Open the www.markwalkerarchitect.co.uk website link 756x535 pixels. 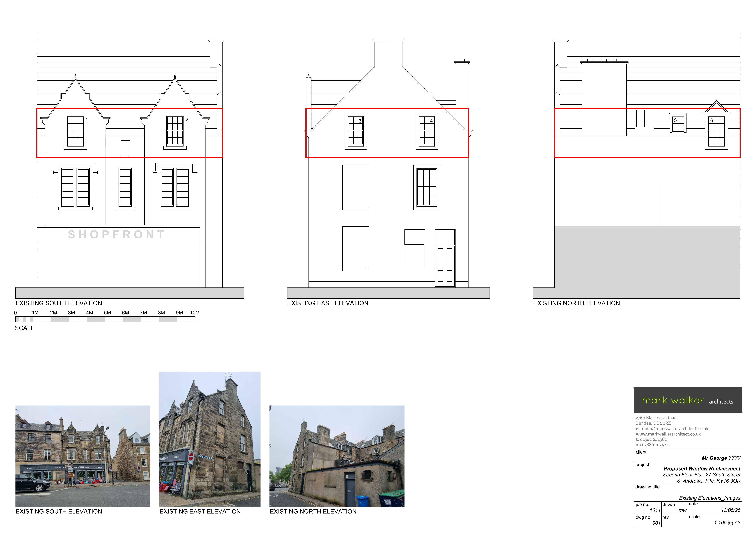(668, 434)
